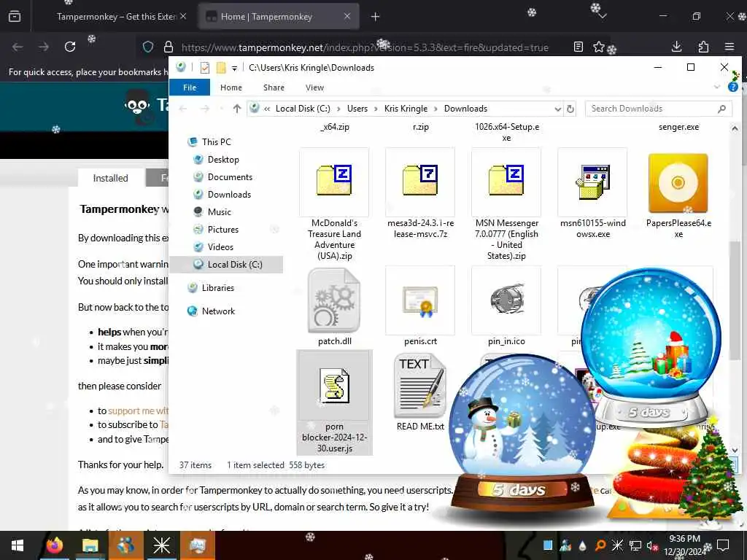Viewport: 747px width, 560px height.
Task: Click Firefox tracking protection shield icon
Action: [148, 47]
